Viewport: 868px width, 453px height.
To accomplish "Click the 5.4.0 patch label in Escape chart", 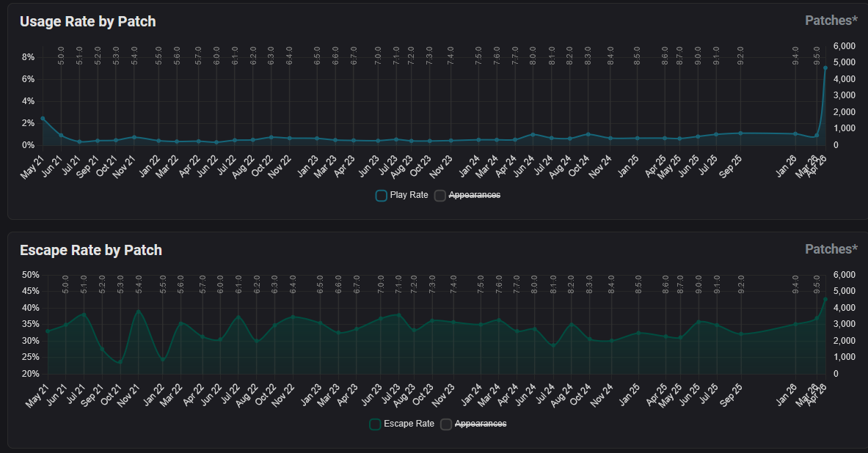I will [x=139, y=284].
